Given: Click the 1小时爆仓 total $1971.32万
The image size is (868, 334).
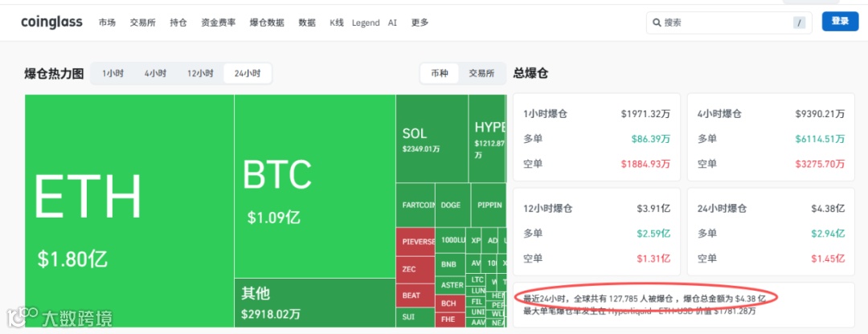Looking at the screenshot, I should pyautogui.click(x=645, y=114).
